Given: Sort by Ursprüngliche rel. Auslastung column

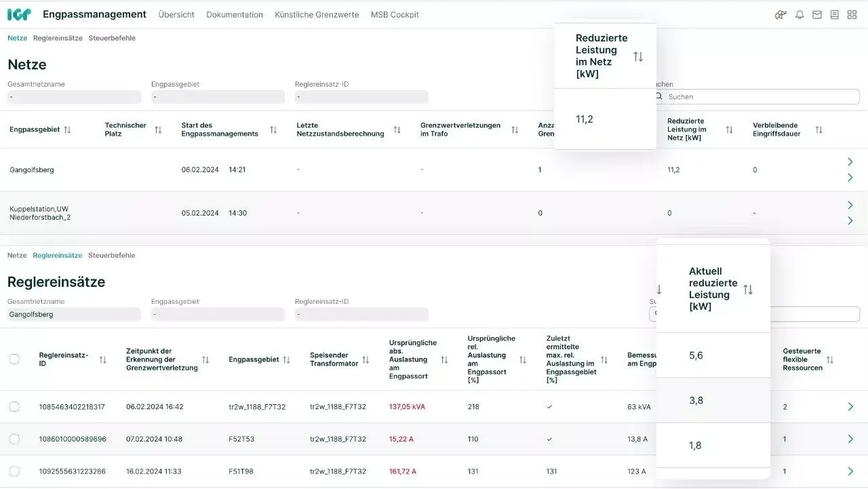Looking at the screenshot, I should pos(523,360).
